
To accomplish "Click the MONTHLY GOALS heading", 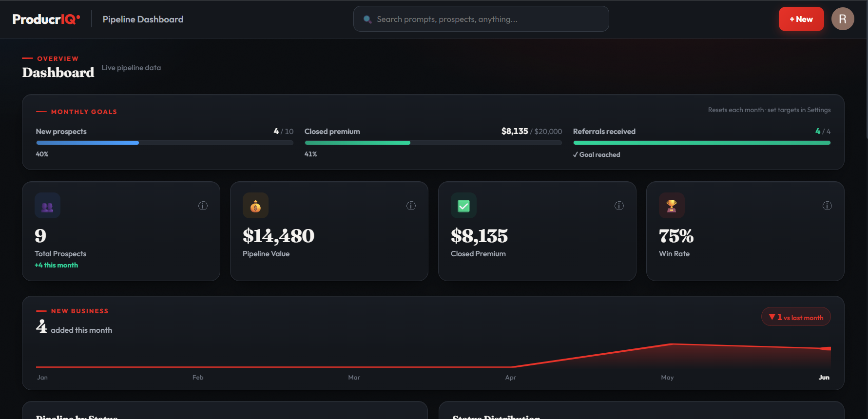I will 84,112.
